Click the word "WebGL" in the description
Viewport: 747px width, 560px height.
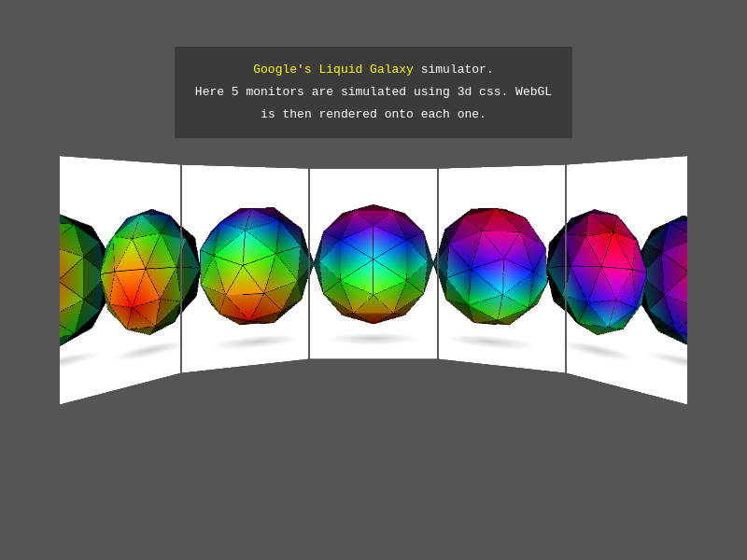click(x=533, y=91)
